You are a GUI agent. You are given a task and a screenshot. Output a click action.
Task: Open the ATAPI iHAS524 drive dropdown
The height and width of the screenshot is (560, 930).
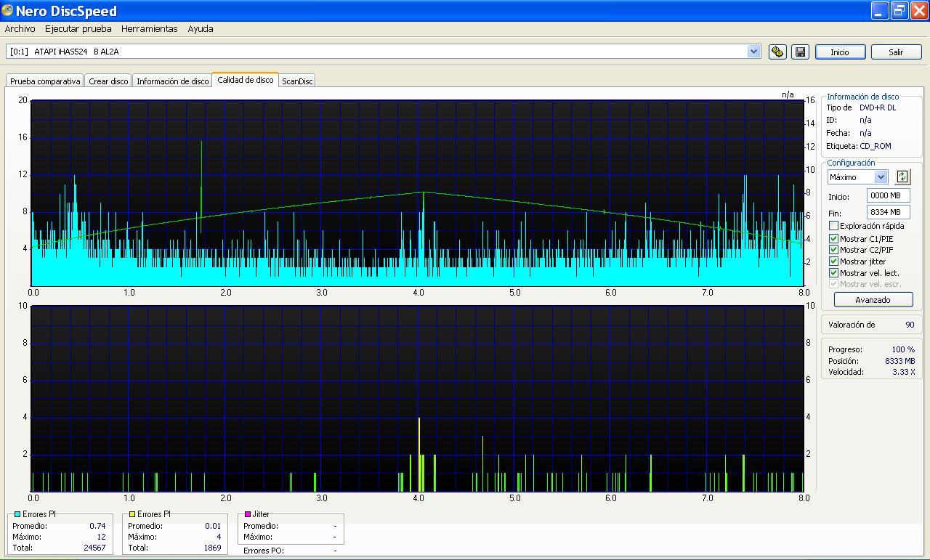click(753, 52)
